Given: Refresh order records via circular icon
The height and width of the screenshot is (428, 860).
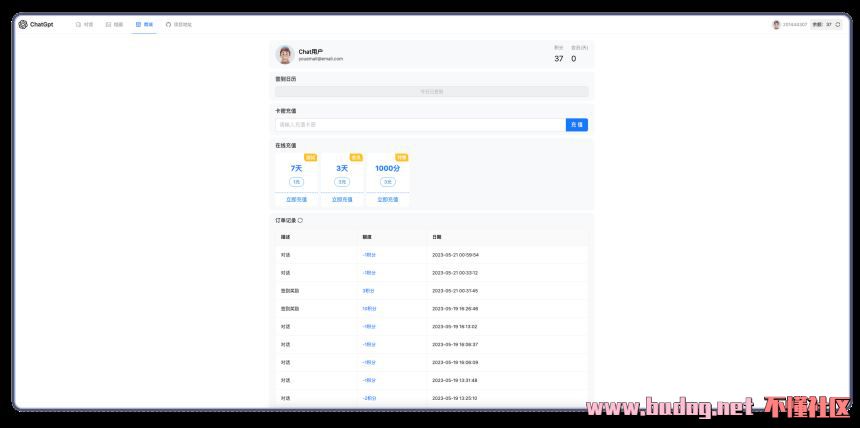Looking at the screenshot, I should click(x=300, y=221).
